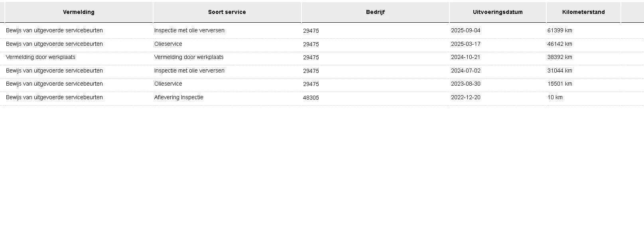
Task: Click the 2024-07-02 execution date
Action: [466, 70]
